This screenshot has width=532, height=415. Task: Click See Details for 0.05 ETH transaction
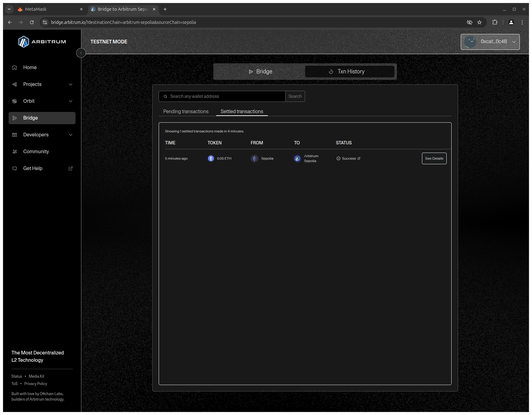pyautogui.click(x=434, y=158)
